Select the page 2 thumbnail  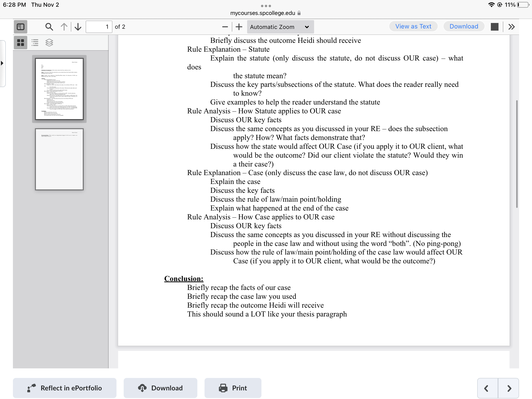(59, 159)
